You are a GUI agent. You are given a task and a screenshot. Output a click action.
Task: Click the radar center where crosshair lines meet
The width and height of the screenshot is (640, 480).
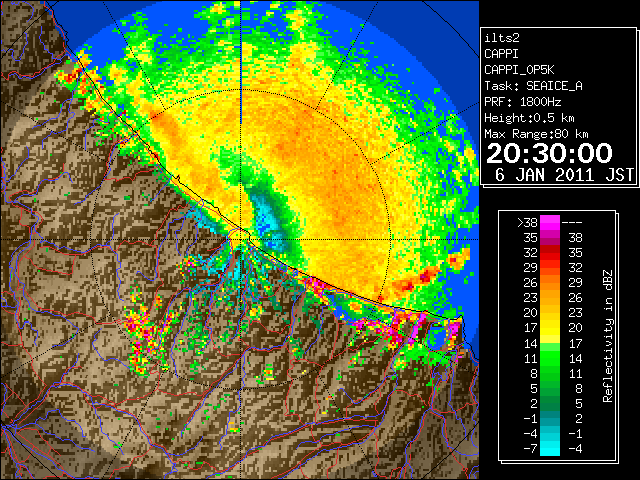coord(241,239)
